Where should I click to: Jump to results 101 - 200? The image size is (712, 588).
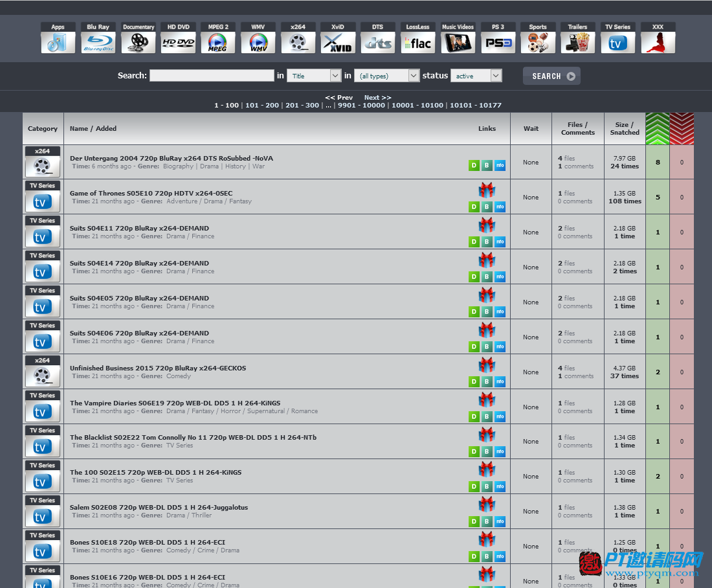pos(262,106)
